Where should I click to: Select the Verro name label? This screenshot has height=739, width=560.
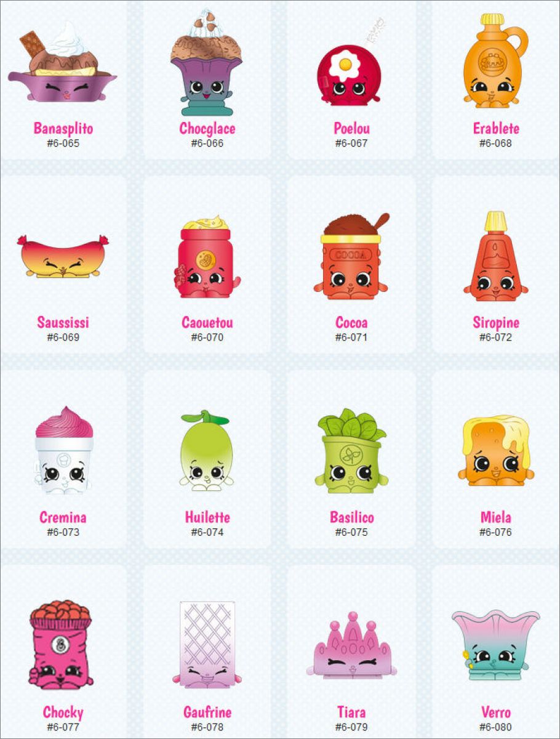pos(496,712)
